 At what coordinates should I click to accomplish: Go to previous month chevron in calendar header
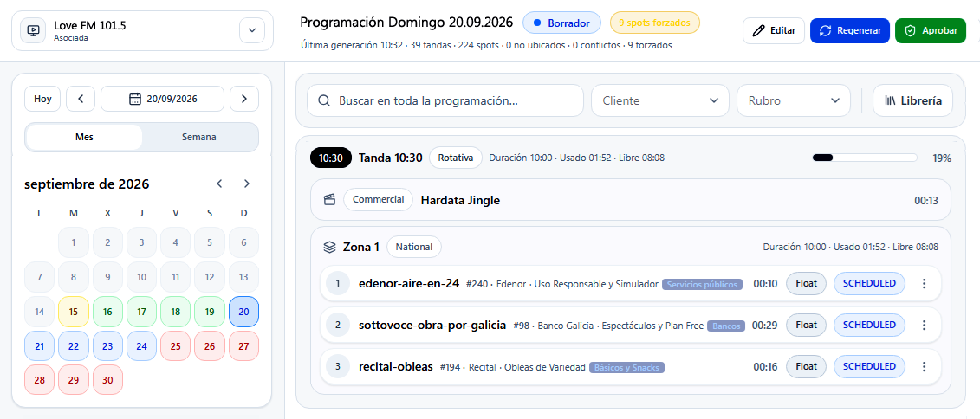point(219,184)
